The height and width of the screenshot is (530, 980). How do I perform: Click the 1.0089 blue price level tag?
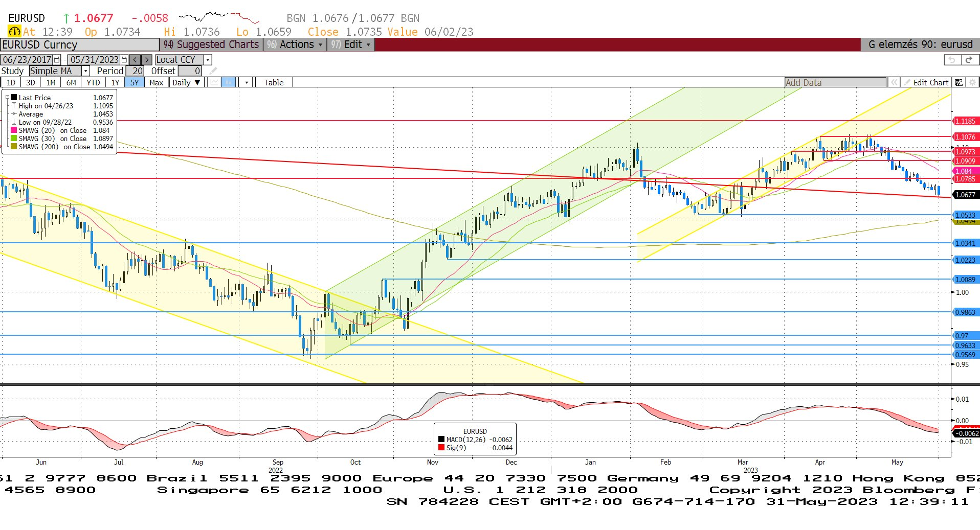tap(966, 280)
